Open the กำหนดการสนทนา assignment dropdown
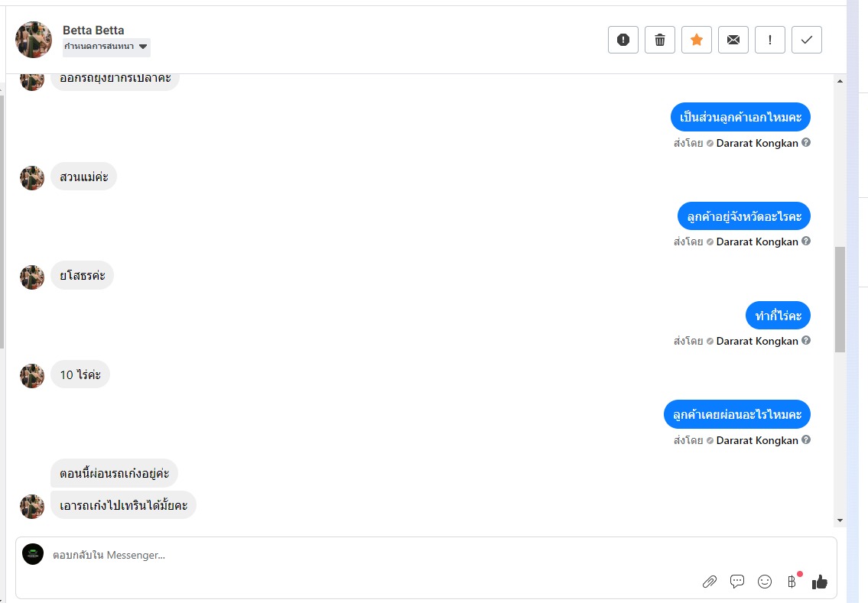Image resolution: width=868 pixels, height=603 pixels. click(106, 47)
